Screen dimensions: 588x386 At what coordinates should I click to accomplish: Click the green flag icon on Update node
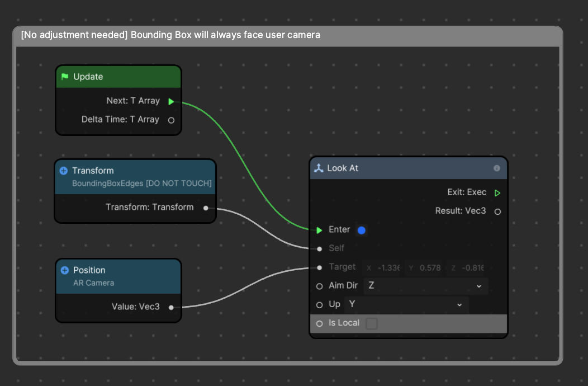[x=65, y=77]
